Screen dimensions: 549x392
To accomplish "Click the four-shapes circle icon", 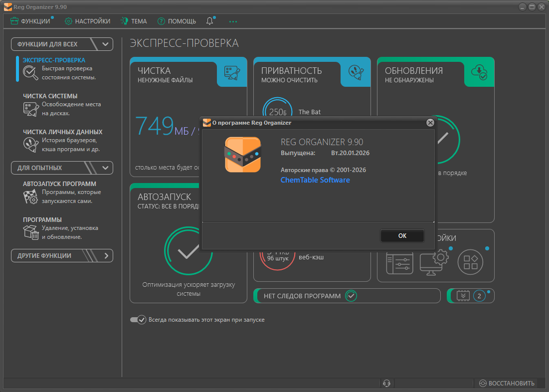I will click(470, 262).
